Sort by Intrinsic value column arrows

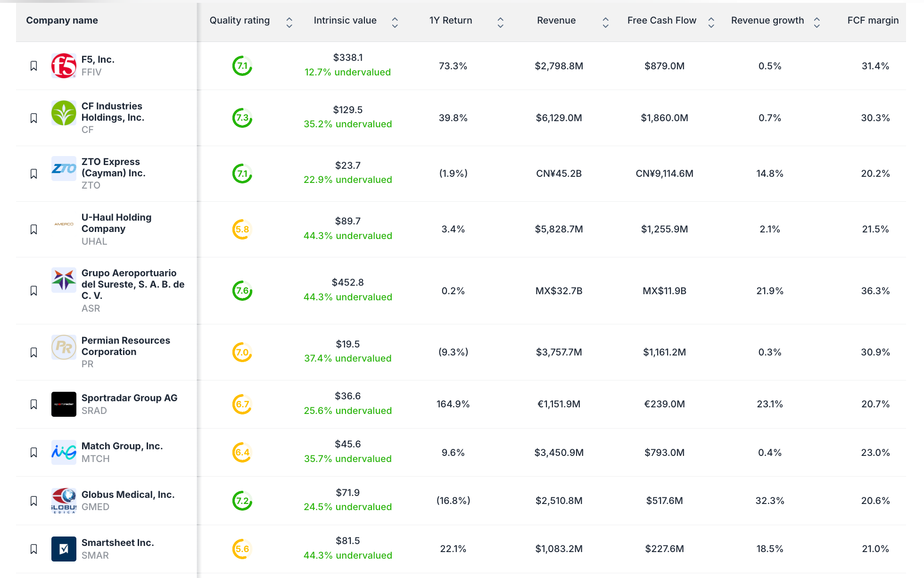click(395, 22)
